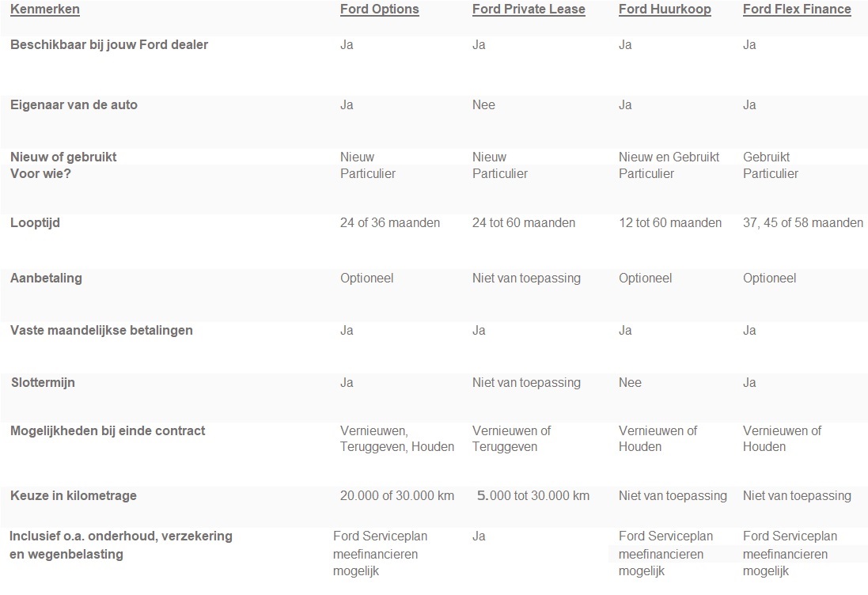Click the 'Vernieuwen, Teruggeven, Houden' cell

point(397,439)
